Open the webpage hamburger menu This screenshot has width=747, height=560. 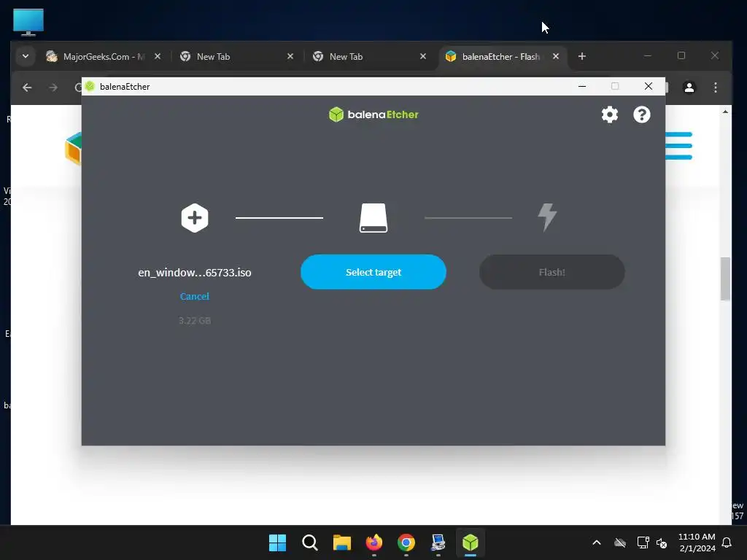[x=678, y=146]
